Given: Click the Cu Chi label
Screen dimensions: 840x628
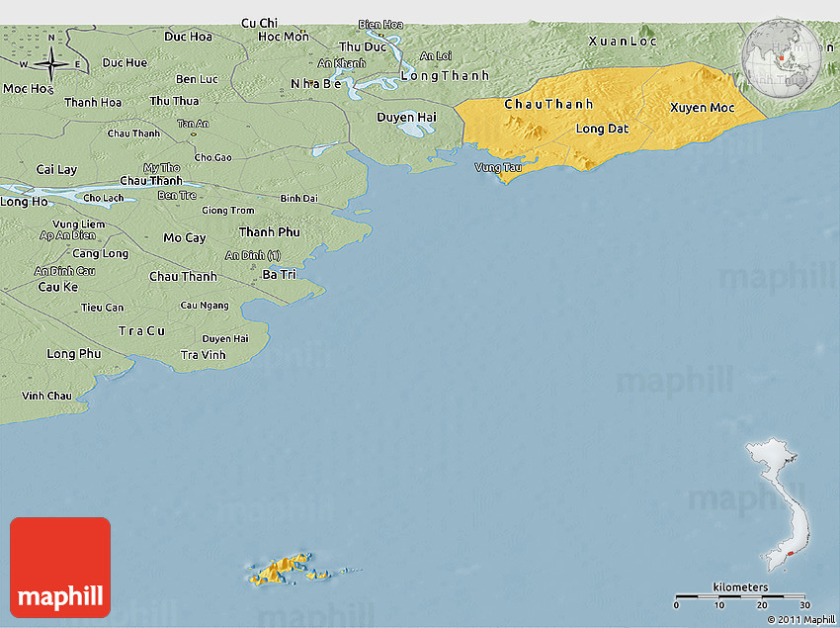Looking at the screenshot, I should tap(259, 23).
